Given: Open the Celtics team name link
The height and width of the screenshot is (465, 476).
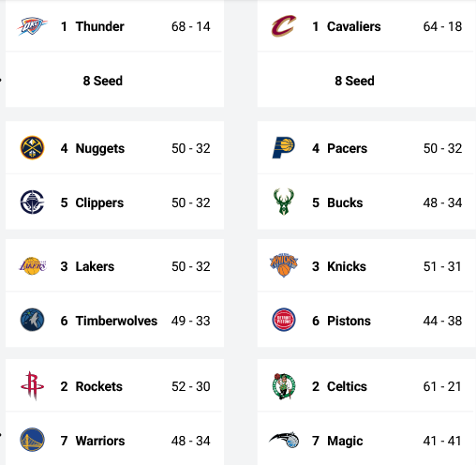Looking at the screenshot, I should pyautogui.click(x=347, y=386).
